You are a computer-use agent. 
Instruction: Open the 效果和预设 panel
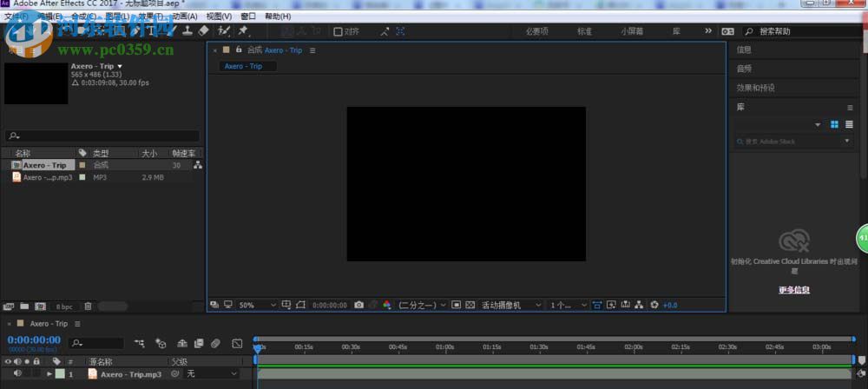pyautogui.click(x=755, y=88)
